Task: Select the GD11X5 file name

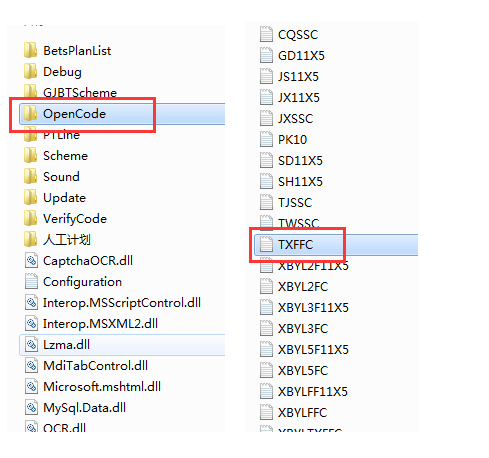Action: point(301,56)
